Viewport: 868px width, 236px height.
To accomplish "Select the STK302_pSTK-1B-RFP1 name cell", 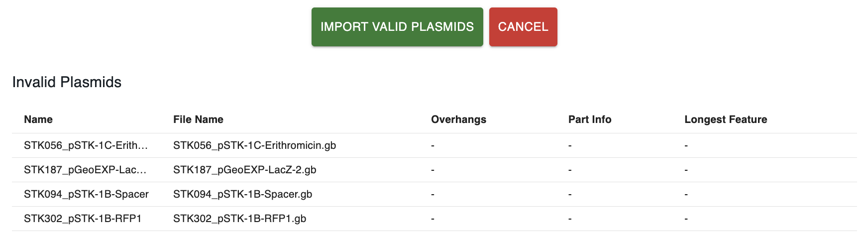I will [x=83, y=219].
